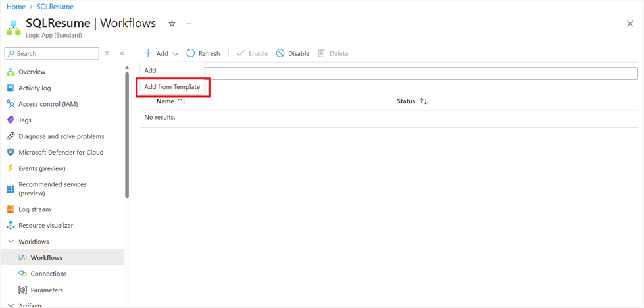Open the ellipsis more options menu
Viewport: 644px width, 308px height.
(x=187, y=24)
